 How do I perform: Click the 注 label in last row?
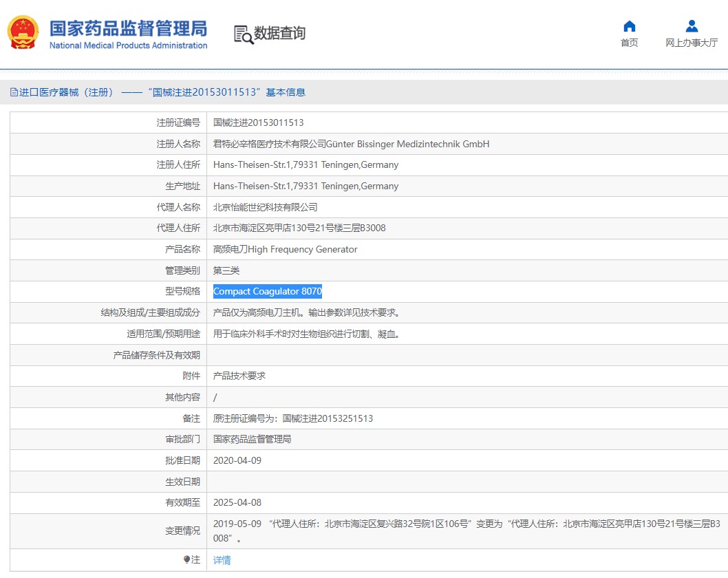point(196,560)
